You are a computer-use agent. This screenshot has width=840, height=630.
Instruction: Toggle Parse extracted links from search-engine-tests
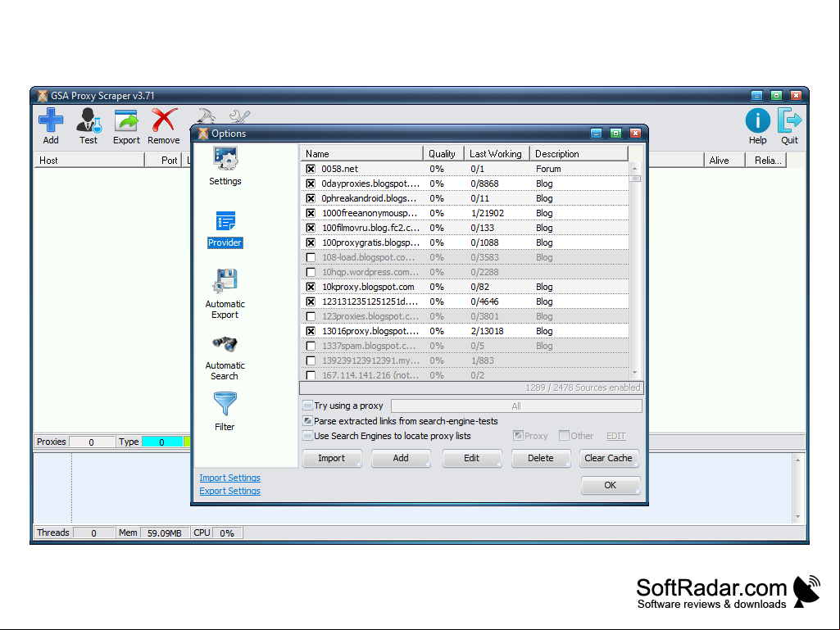[x=307, y=421]
